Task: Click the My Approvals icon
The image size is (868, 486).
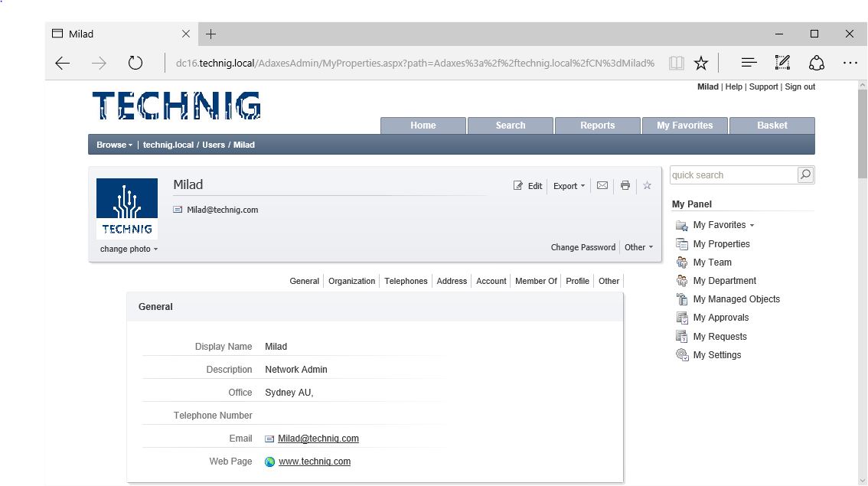Action: pos(681,318)
